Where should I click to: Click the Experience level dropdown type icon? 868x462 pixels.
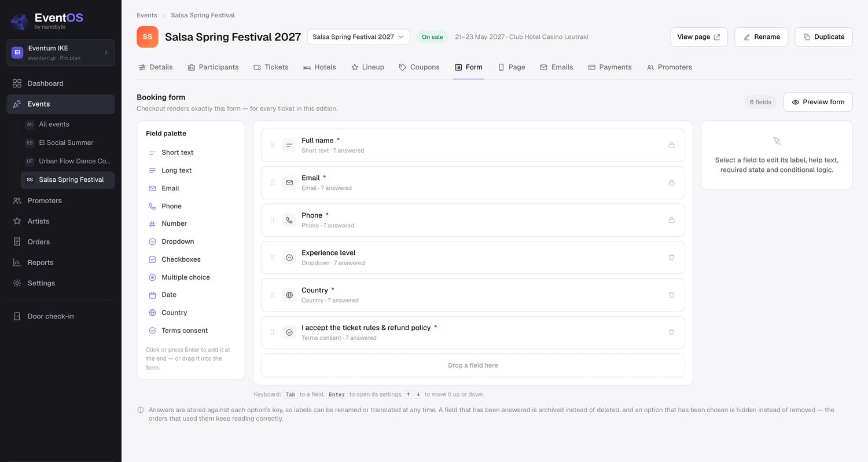pos(289,258)
